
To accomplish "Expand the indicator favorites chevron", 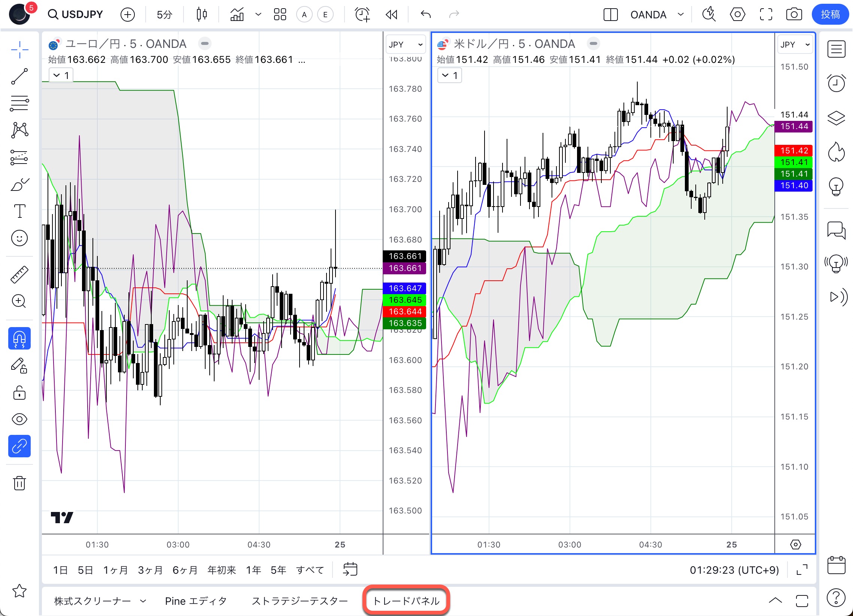I will coord(258,15).
